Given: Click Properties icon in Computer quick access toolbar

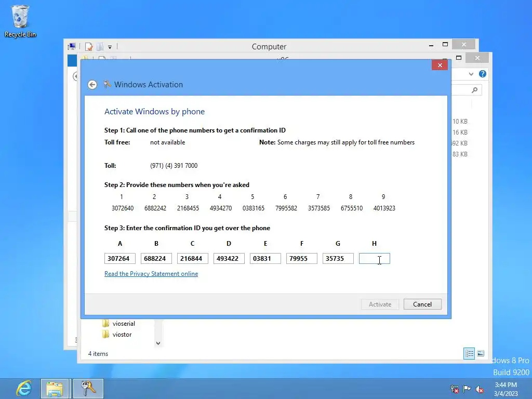Looking at the screenshot, I should (x=89, y=46).
